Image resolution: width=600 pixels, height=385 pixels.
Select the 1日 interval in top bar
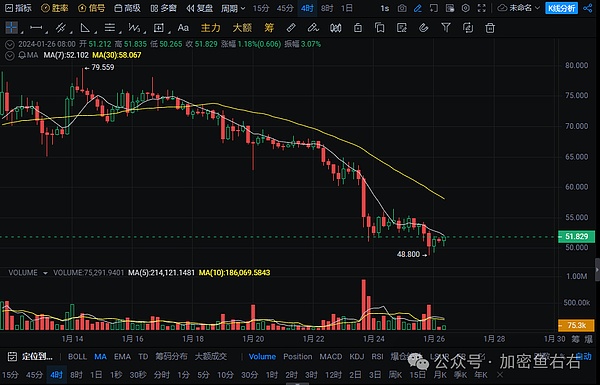pyautogui.click(x=347, y=8)
